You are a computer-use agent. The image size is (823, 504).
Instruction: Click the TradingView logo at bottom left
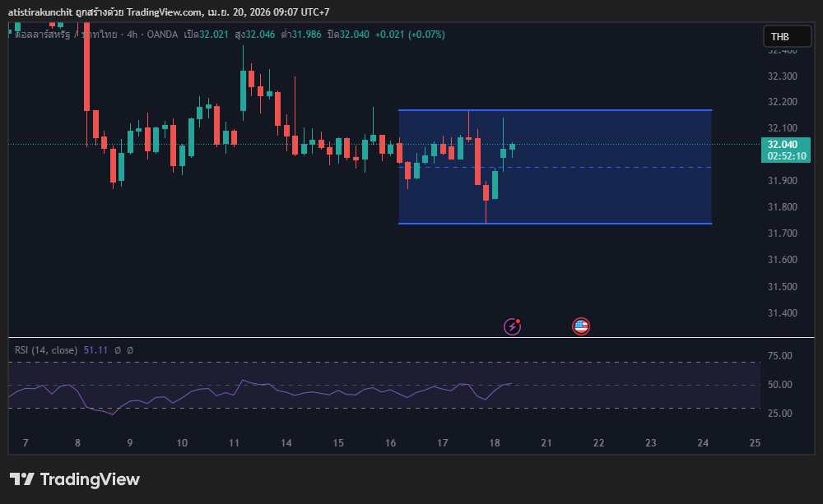pos(75,479)
